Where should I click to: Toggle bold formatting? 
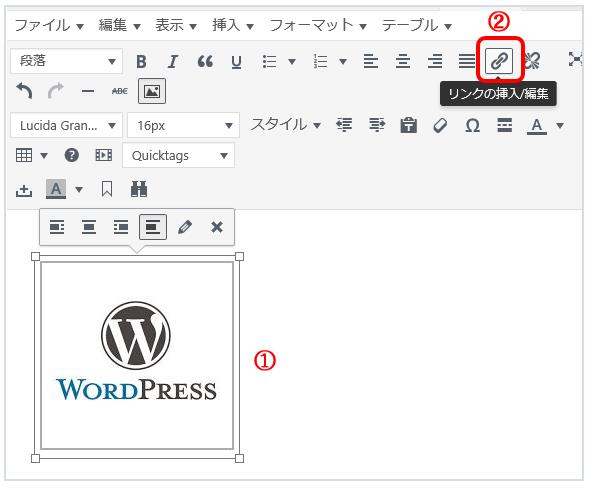(141, 61)
